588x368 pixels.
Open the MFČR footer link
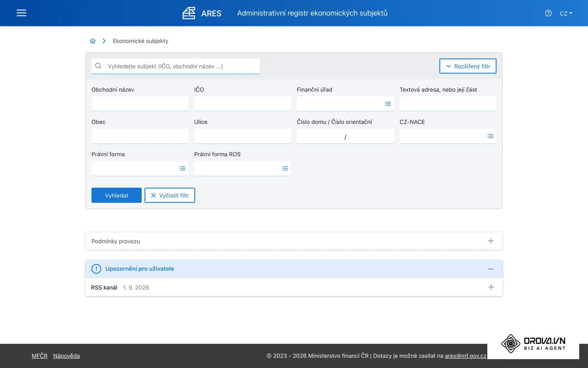pyautogui.click(x=39, y=356)
